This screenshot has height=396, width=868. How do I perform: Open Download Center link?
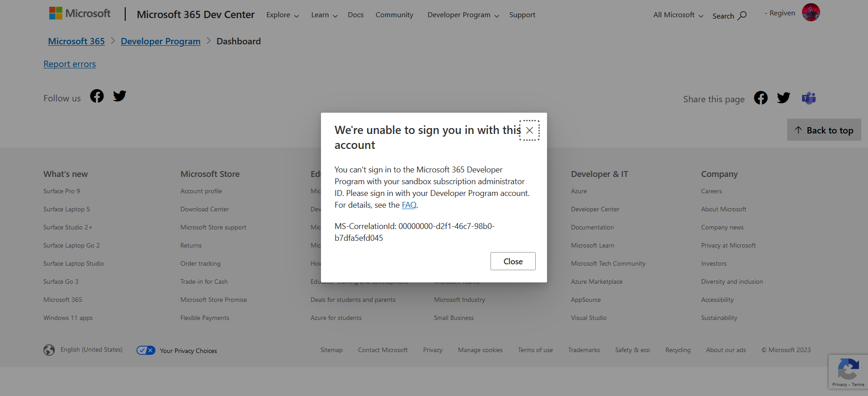point(204,209)
